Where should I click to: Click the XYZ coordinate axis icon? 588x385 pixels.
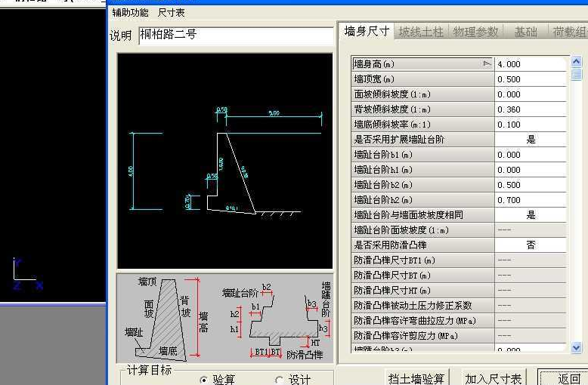coord(25,276)
